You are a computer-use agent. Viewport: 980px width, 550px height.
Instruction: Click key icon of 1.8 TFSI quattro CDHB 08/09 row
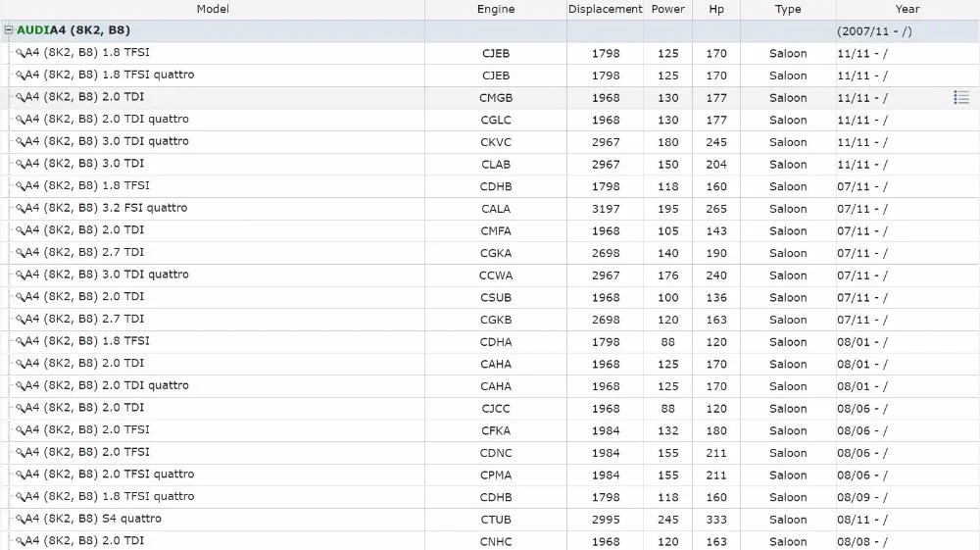[x=20, y=497]
